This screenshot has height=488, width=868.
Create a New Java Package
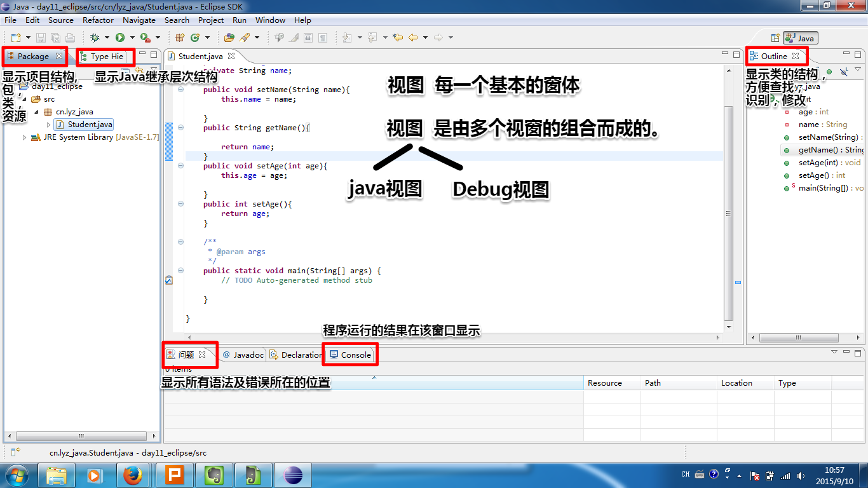pos(180,37)
